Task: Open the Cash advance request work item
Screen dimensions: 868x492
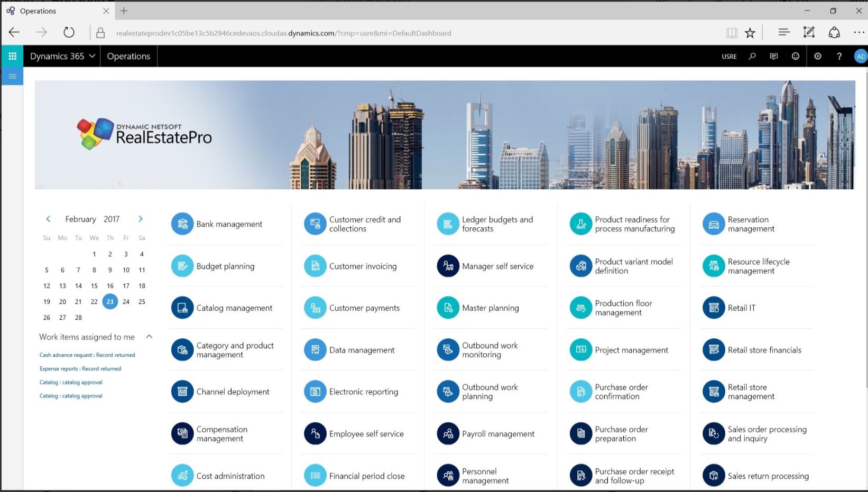Action: click(87, 355)
